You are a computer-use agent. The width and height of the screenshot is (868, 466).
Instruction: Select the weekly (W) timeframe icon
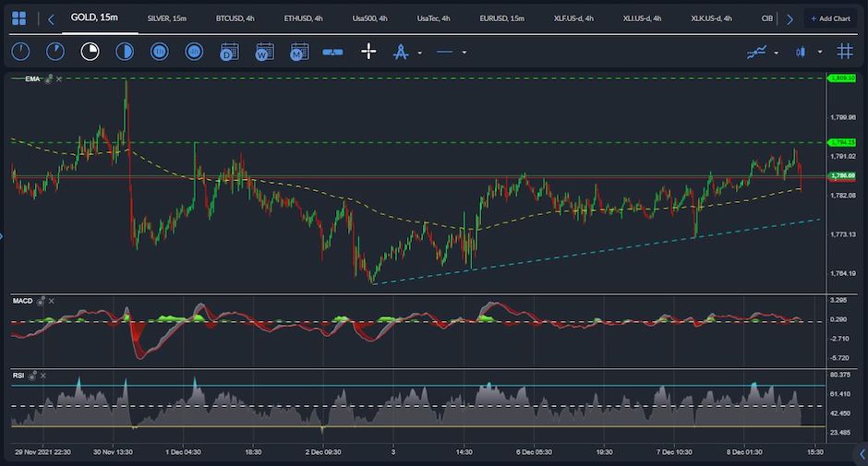click(263, 52)
